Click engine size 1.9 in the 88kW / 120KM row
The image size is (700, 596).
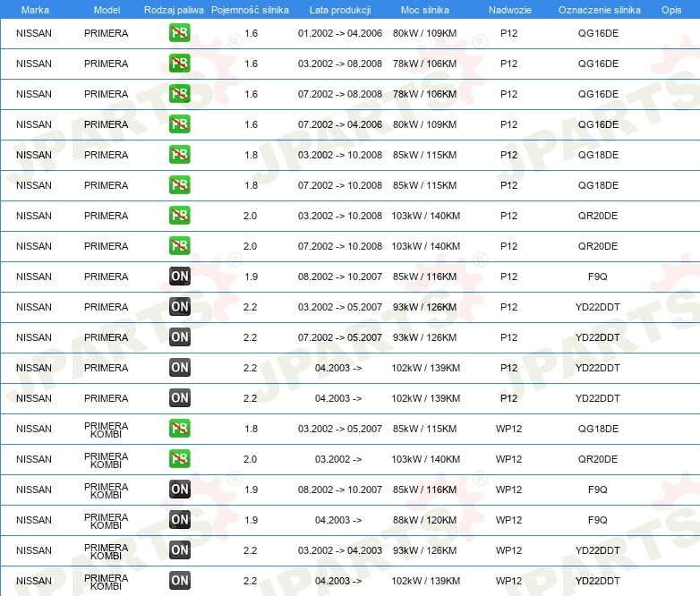[x=251, y=520]
